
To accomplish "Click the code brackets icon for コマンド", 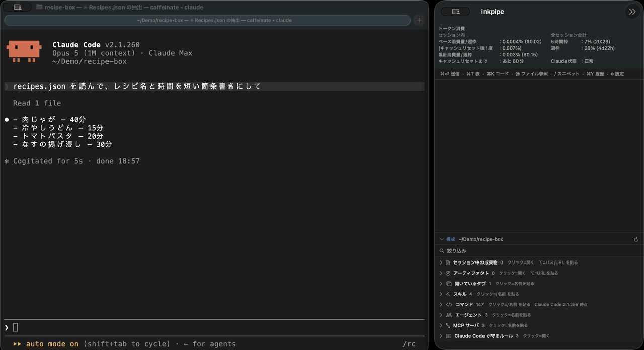I will pos(449,305).
